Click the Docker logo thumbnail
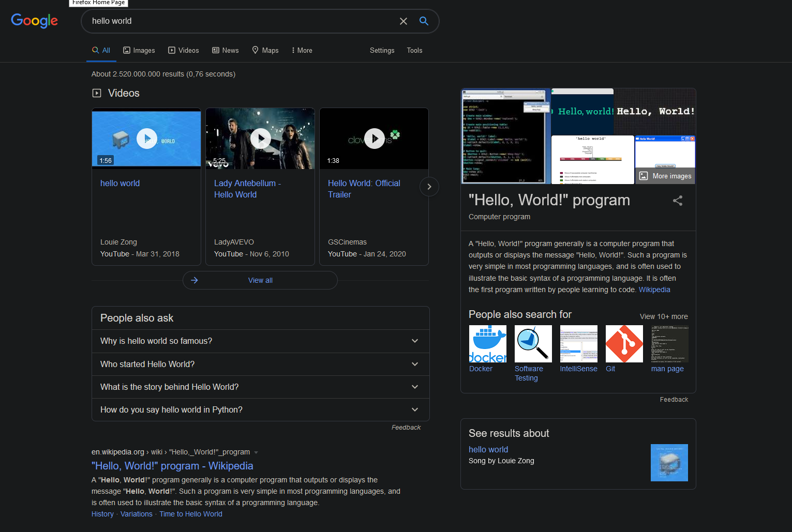The width and height of the screenshot is (792, 532). [x=488, y=344]
